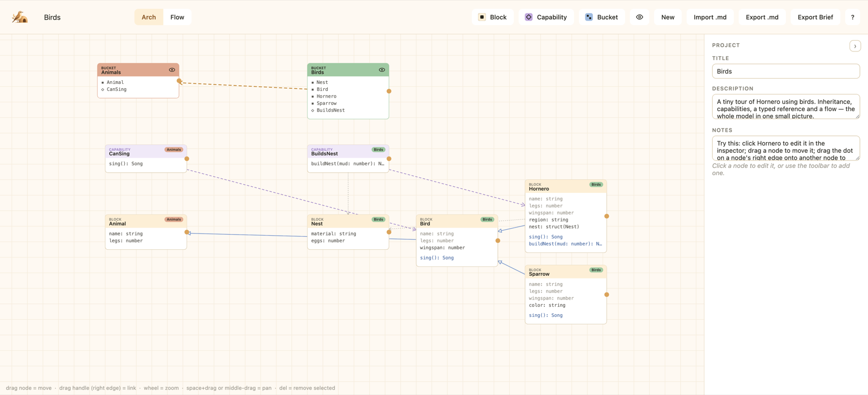Click 'sing(): Song' in Sparrow block
868x395 pixels.
point(546,315)
